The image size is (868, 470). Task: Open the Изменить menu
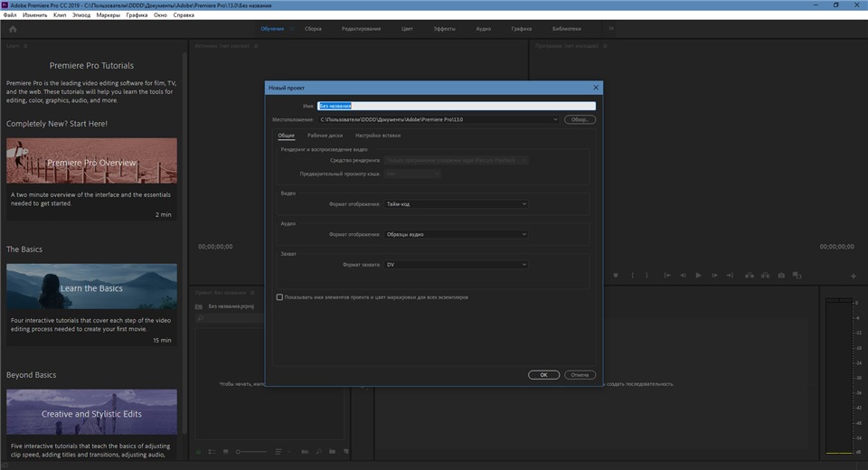coord(35,15)
